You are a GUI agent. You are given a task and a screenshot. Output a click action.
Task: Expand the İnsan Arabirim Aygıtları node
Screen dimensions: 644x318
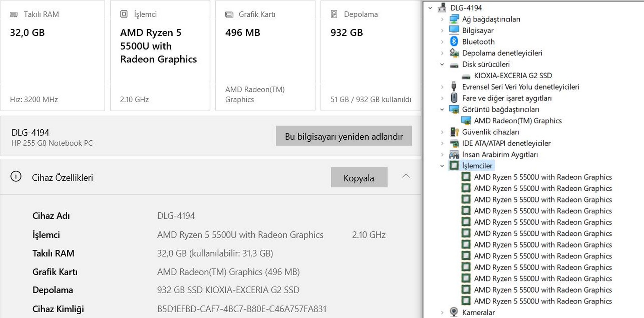pos(442,154)
